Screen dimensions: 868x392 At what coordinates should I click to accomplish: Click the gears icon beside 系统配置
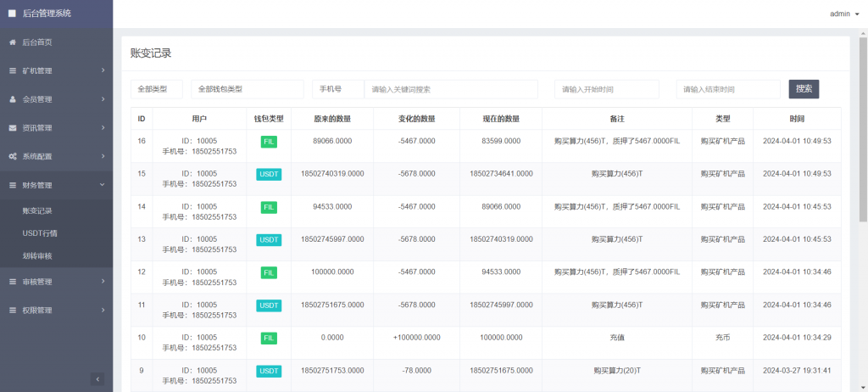pos(12,156)
